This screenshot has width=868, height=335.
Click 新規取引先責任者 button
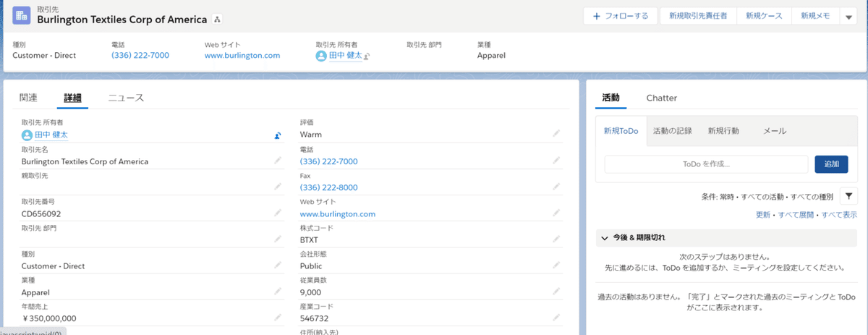tap(698, 16)
